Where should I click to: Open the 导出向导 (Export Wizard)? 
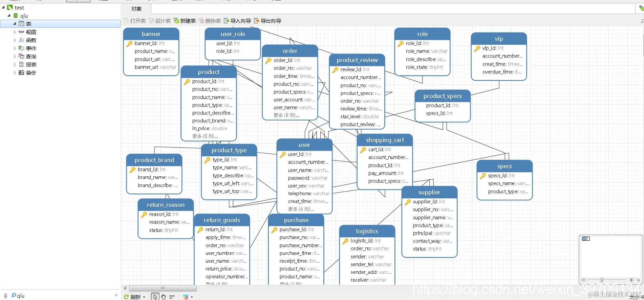click(267, 21)
